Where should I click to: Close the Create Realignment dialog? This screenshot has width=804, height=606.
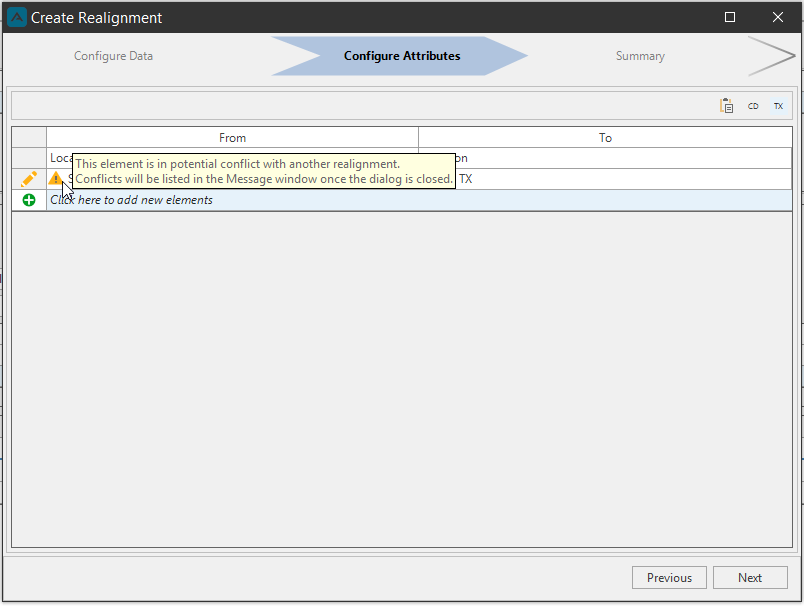click(x=777, y=17)
